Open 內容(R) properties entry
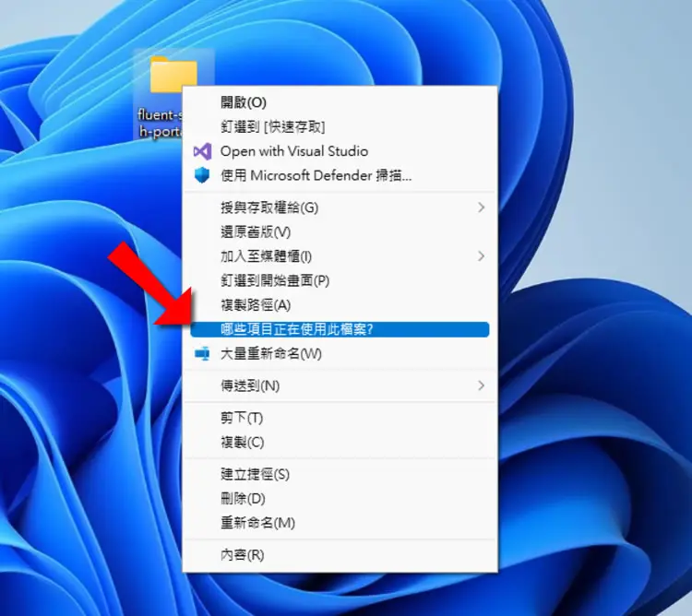The height and width of the screenshot is (616, 692). [340, 555]
